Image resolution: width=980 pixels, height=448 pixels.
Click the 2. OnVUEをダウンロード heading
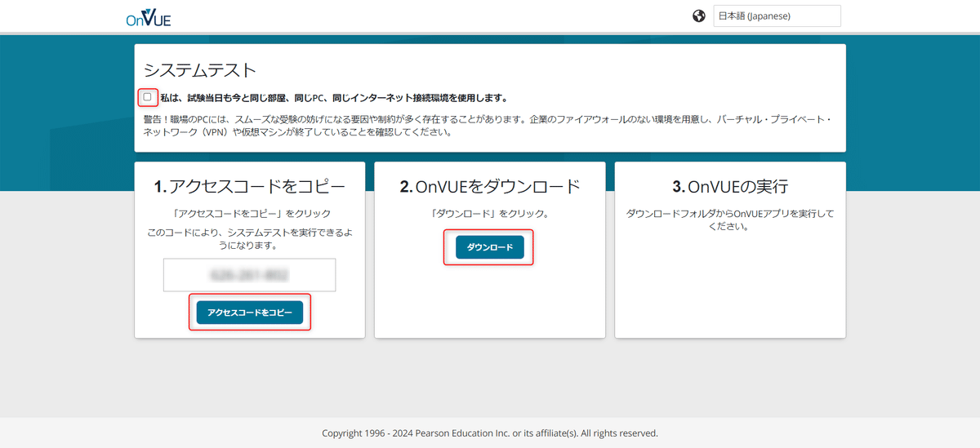point(490,187)
